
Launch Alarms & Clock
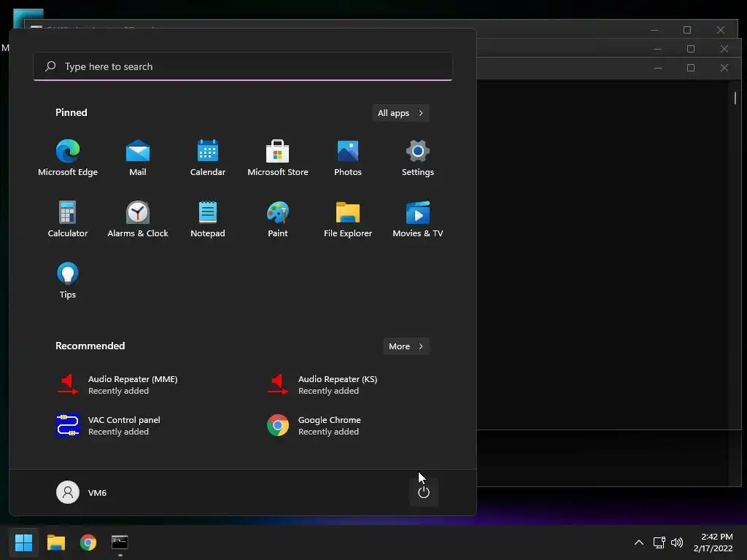[x=138, y=219]
